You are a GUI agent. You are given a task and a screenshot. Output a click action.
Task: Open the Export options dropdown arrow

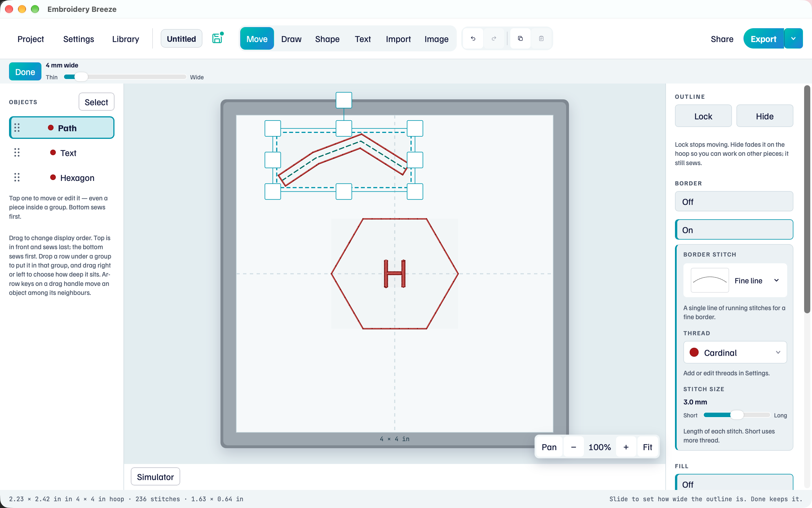click(794, 39)
